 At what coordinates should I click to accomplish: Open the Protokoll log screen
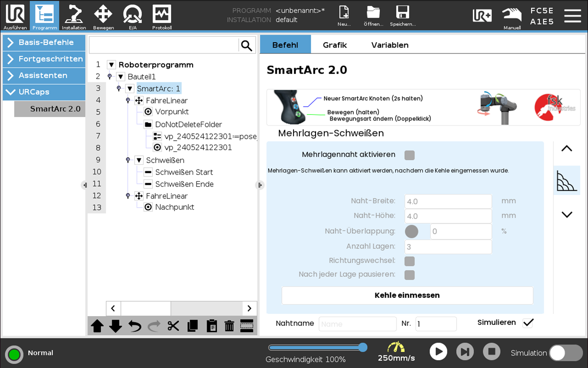pyautogui.click(x=162, y=16)
